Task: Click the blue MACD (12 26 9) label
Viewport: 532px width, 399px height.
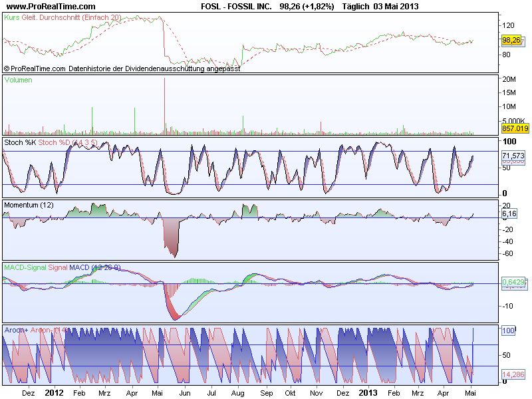Action: coord(94,267)
